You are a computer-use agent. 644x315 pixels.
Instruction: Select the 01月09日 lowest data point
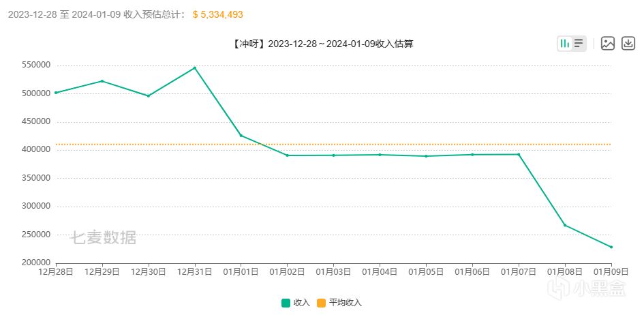tap(611, 247)
